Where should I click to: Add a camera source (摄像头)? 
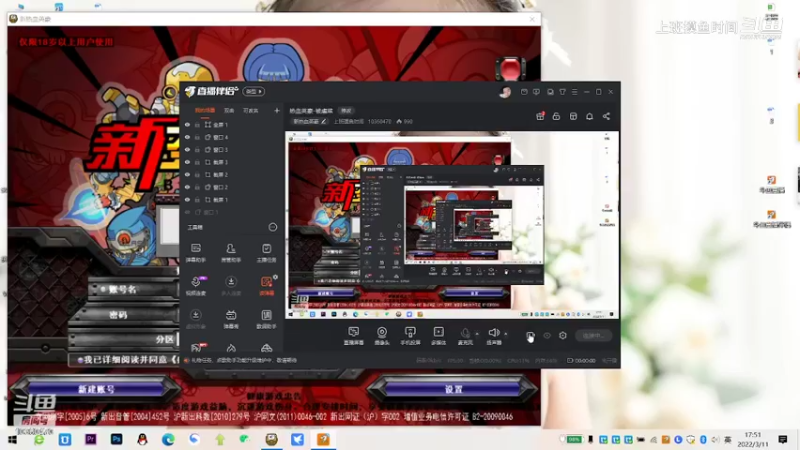[382, 336]
